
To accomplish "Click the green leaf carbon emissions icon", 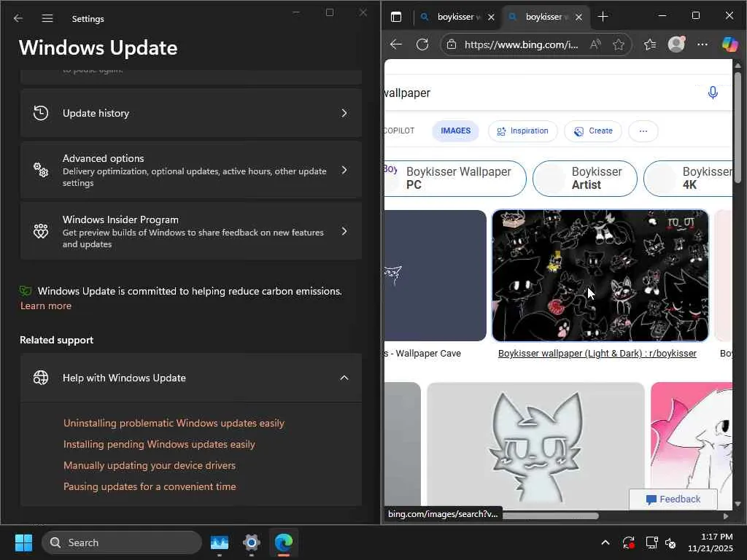I will coord(26,290).
